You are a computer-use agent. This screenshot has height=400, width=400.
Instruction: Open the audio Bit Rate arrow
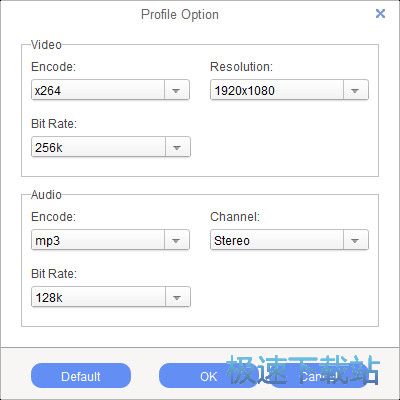[177, 297]
